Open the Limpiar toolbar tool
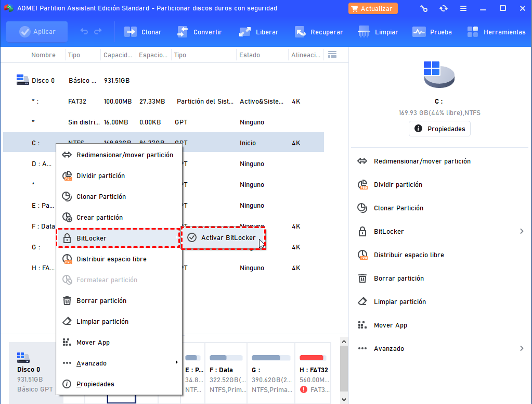Screen dimensions: 532x404 (x=378, y=32)
